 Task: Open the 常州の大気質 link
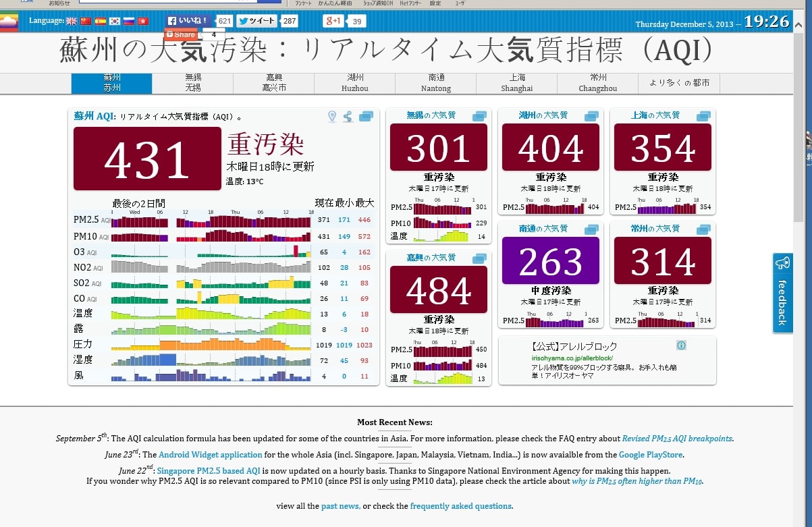click(x=655, y=229)
